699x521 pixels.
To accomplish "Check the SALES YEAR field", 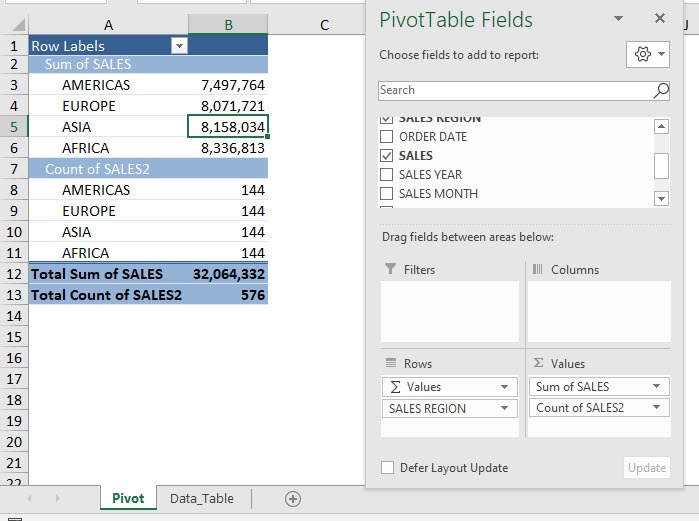I will (x=387, y=174).
